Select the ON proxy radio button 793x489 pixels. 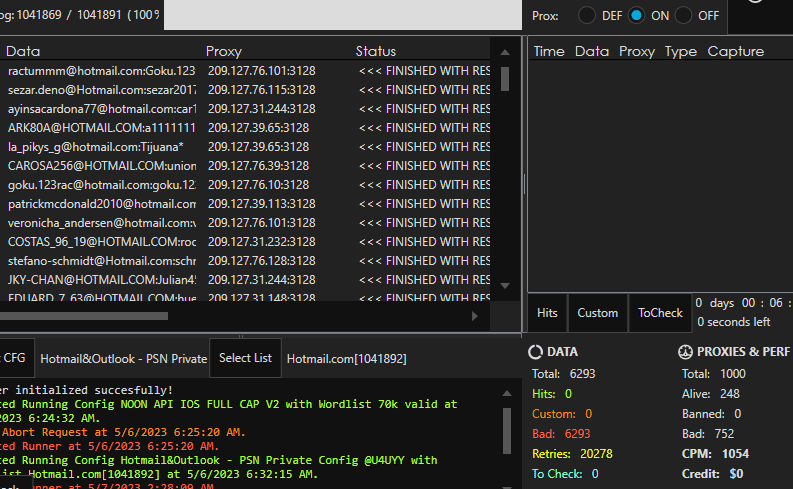pyautogui.click(x=636, y=16)
